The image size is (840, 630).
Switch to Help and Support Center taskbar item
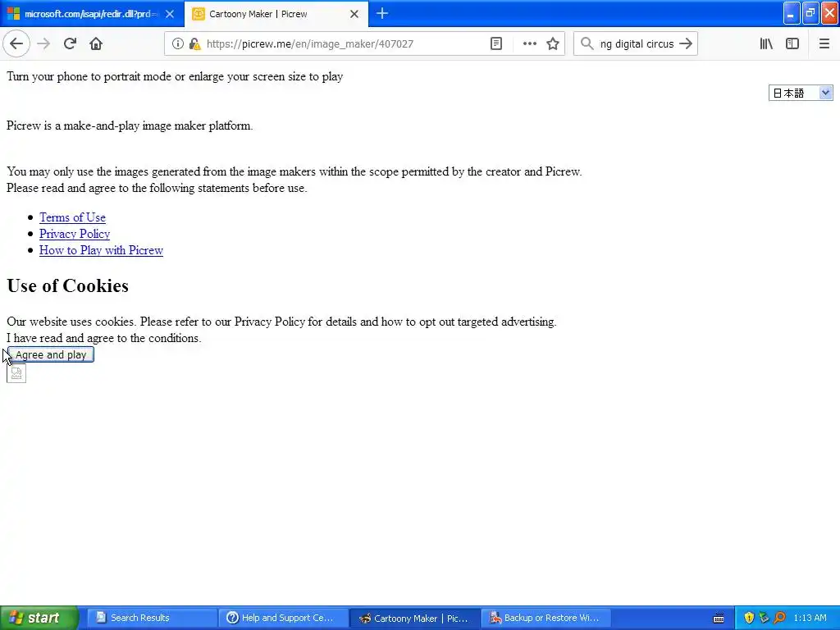coord(283,618)
